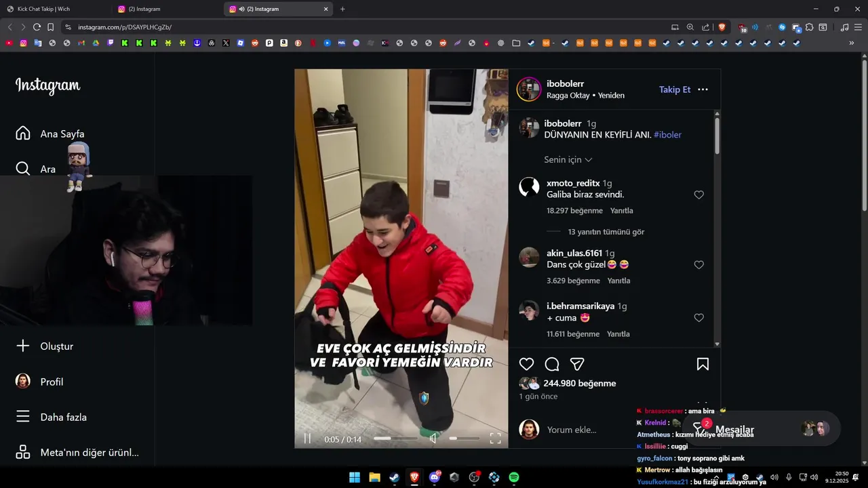Expand hidden bookmarks chevron
This screenshot has width=868, height=488.
[852, 43]
